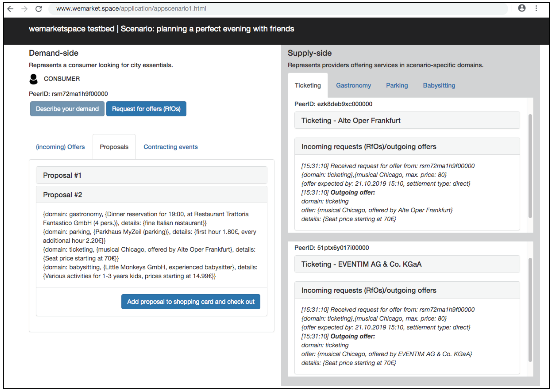Open the browser three-dot menu
This screenshot has width=553, height=392.
click(x=536, y=8)
